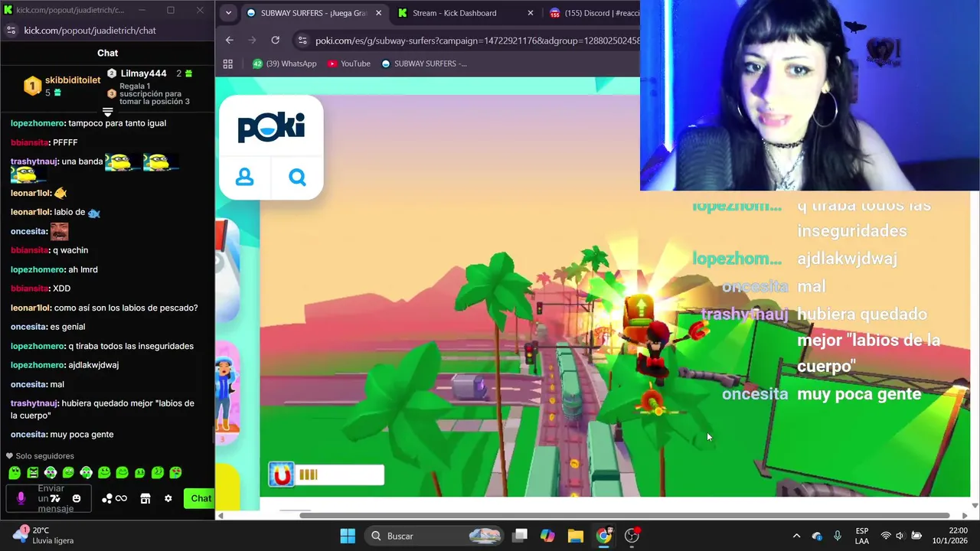Switch to Chrome on the taskbar

coord(604,536)
